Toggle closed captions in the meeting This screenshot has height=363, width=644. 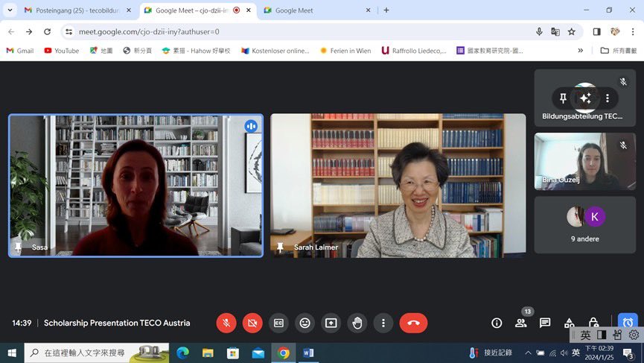[x=278, y=323]
